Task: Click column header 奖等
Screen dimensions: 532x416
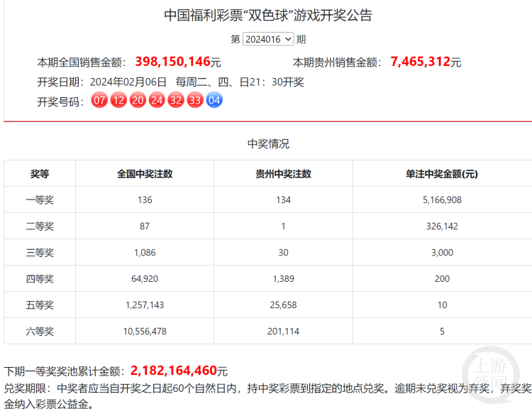Action: [40, 174]
